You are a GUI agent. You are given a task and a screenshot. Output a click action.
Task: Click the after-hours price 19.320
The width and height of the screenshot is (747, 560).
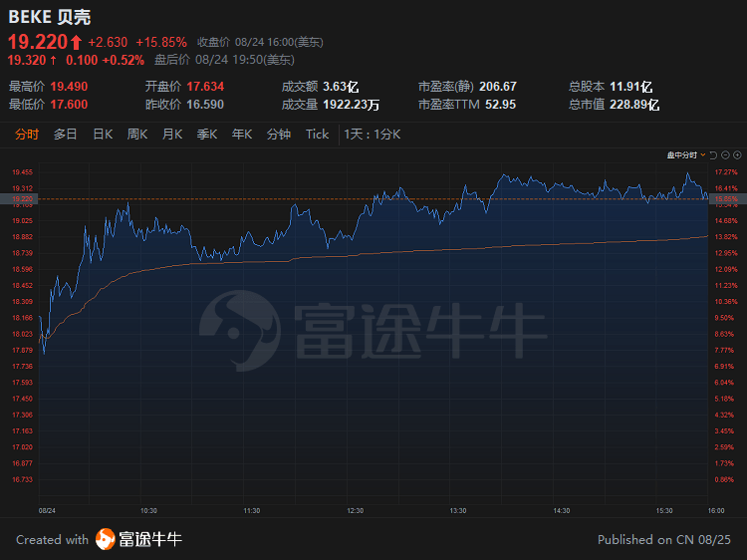[27, 60]
